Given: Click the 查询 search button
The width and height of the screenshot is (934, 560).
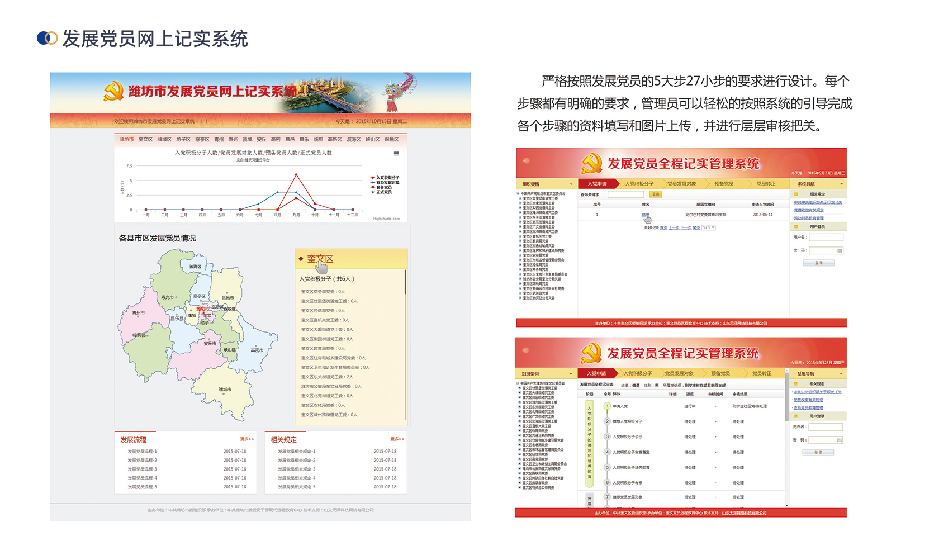Looking at the screenshot, I should (x=656, y=194).
